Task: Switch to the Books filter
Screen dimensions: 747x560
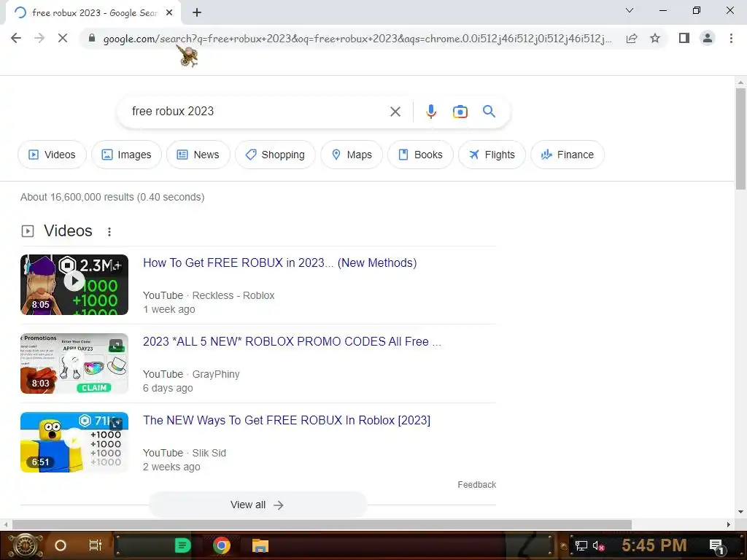Action: pos(421,155)
